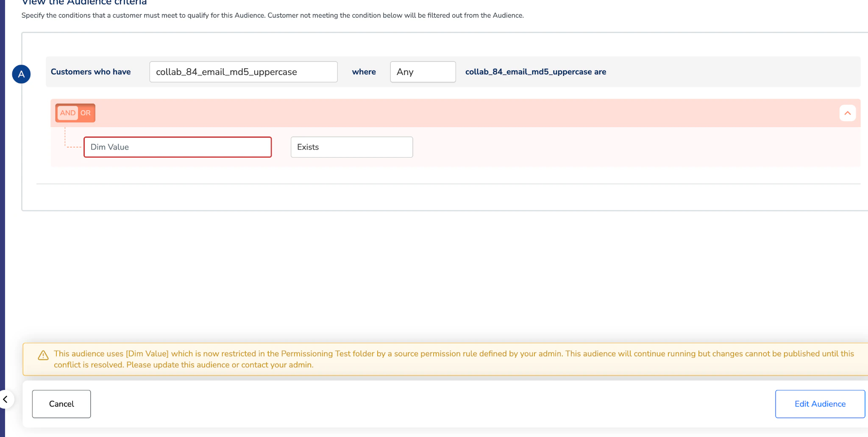Open the Any quantifier dropdown
Screen dimensions: 868x437
pyautogui.click(x=423, y=72)
